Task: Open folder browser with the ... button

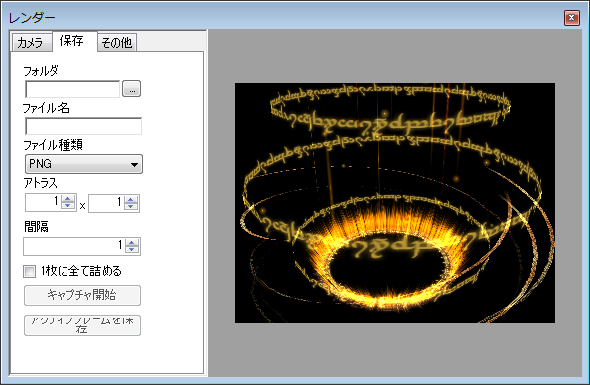Action: 132,89
